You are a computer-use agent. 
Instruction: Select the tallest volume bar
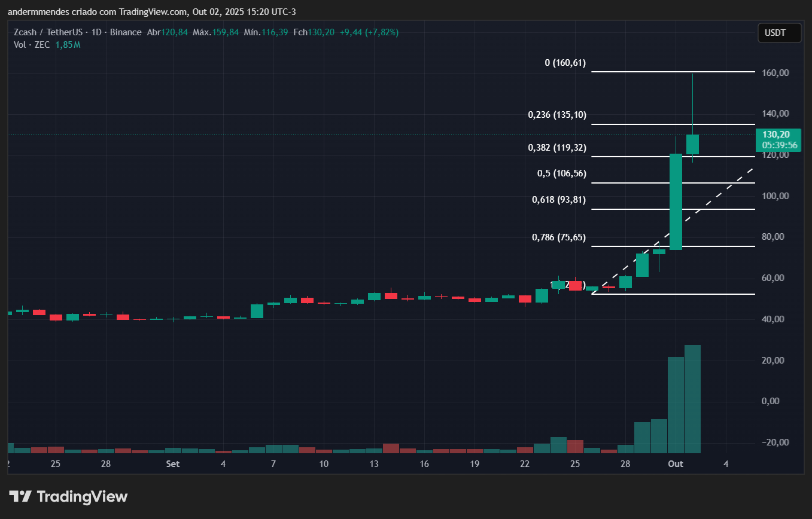coord(692,398)
